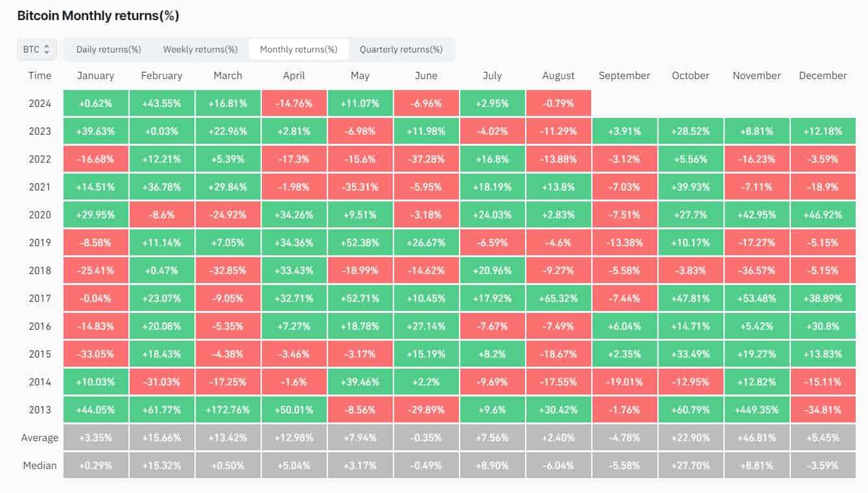
Task: Click the Average row label
Action: pyautogui.click(x=40, y=437)
